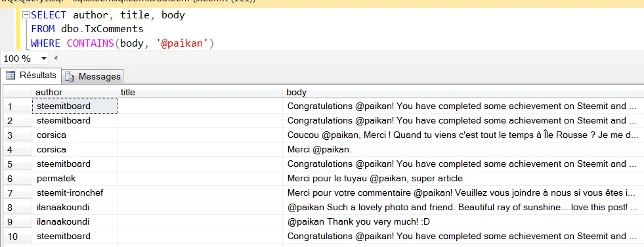Click the SELECT keyword in the query
The image size is (644, 247).
click(x=49, y=15)
